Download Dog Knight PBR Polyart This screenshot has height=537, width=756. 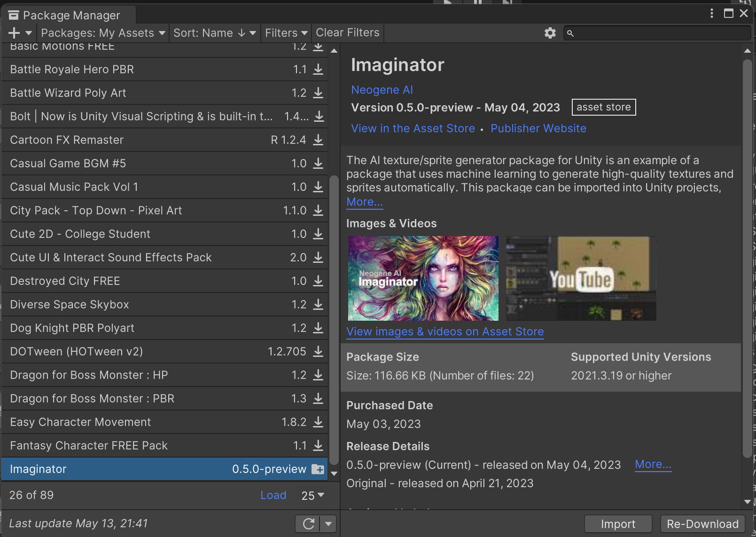pyautogui.click(x=318, y=328)
